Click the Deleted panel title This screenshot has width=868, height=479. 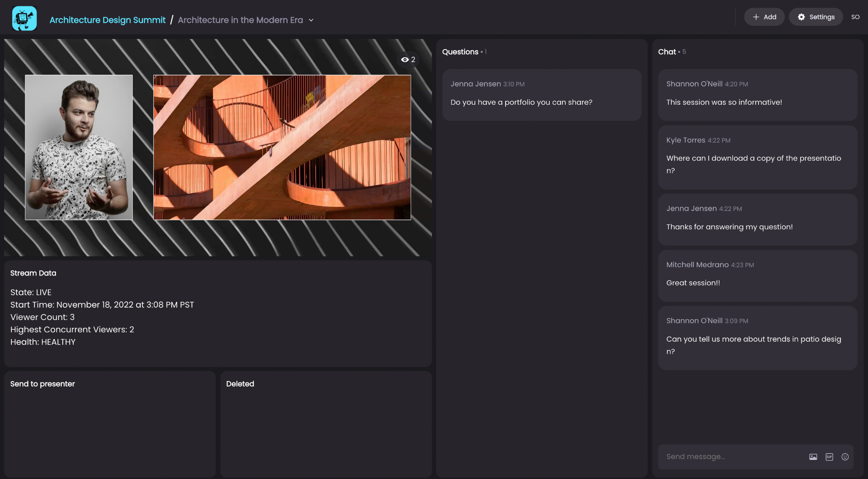[240, 384]
